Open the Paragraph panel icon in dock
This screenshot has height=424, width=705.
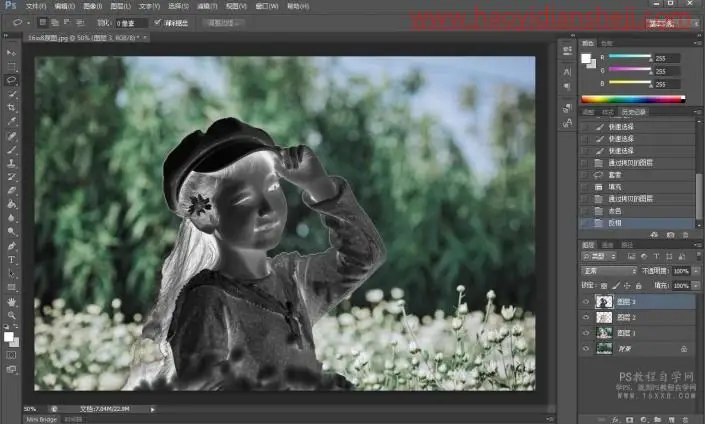(x=567, y=86)
